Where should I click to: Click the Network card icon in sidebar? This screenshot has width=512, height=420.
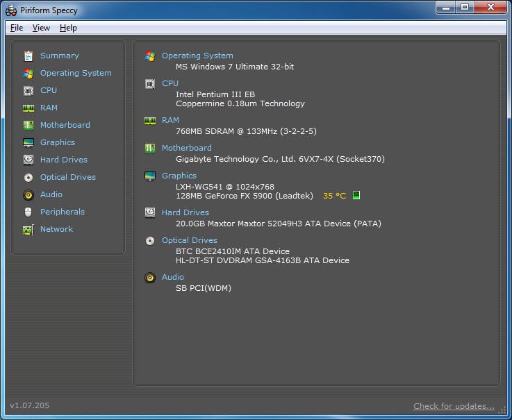point(28,230)
